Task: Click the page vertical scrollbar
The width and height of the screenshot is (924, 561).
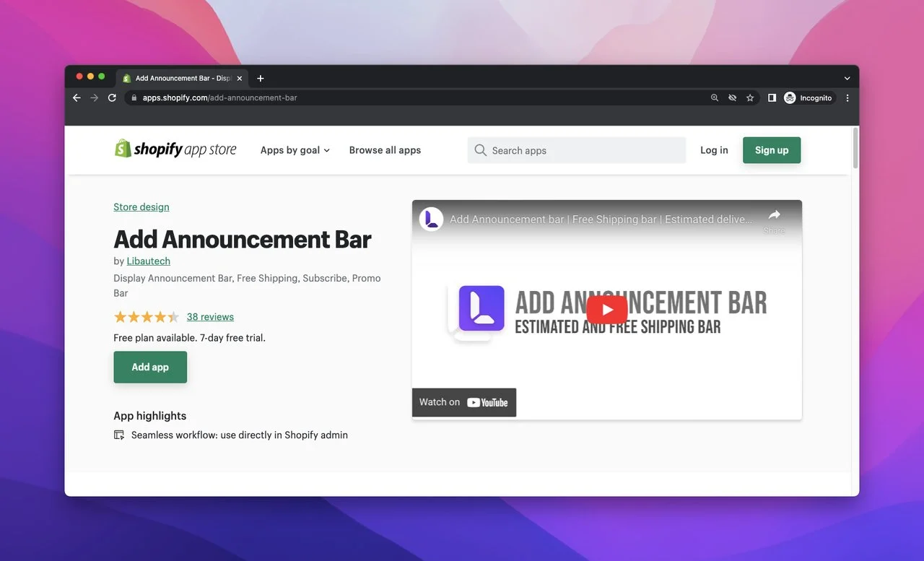Action: [855, 147]
